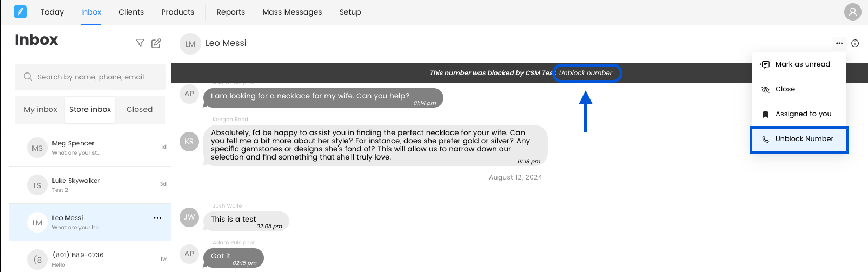Select Mark as unread menu option
The height and width of the screenshot is (272, 868).
[x=802, y=64]
